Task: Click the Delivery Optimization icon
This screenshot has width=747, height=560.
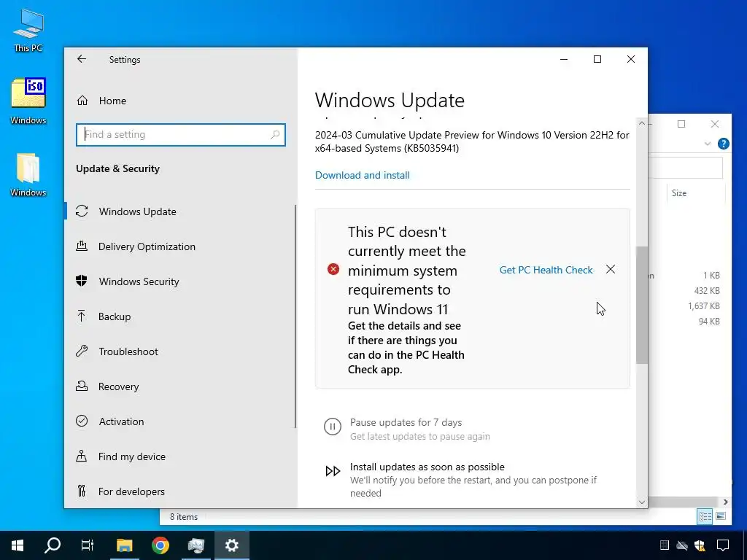Action: coord(82,246)
